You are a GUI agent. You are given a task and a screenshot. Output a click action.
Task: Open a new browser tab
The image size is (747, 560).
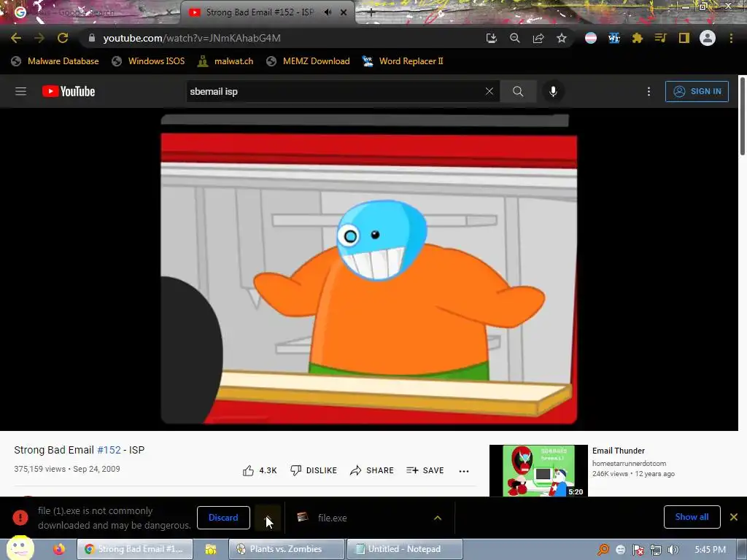click(371, 13)
